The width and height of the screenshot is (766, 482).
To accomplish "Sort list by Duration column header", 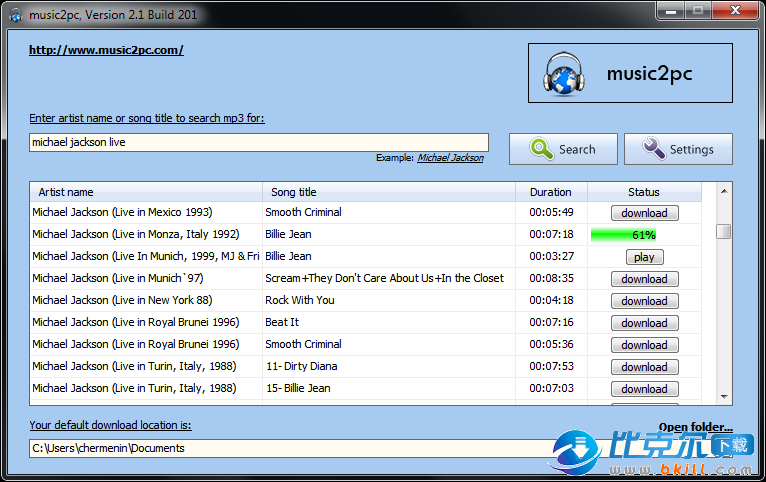I will 550,192.
